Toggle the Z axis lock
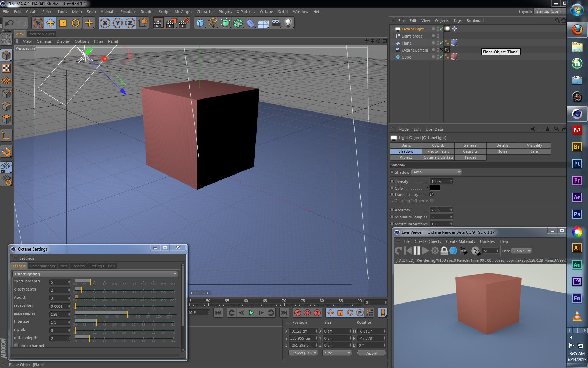Viewport: 588px width, 368px height. click(130, 23)
